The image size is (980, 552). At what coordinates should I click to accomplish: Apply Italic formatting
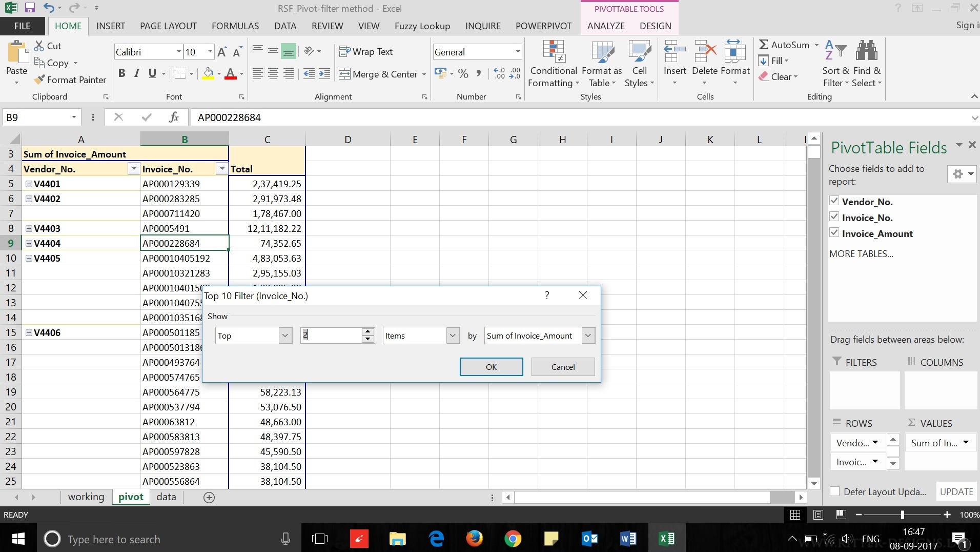(136, 73)
